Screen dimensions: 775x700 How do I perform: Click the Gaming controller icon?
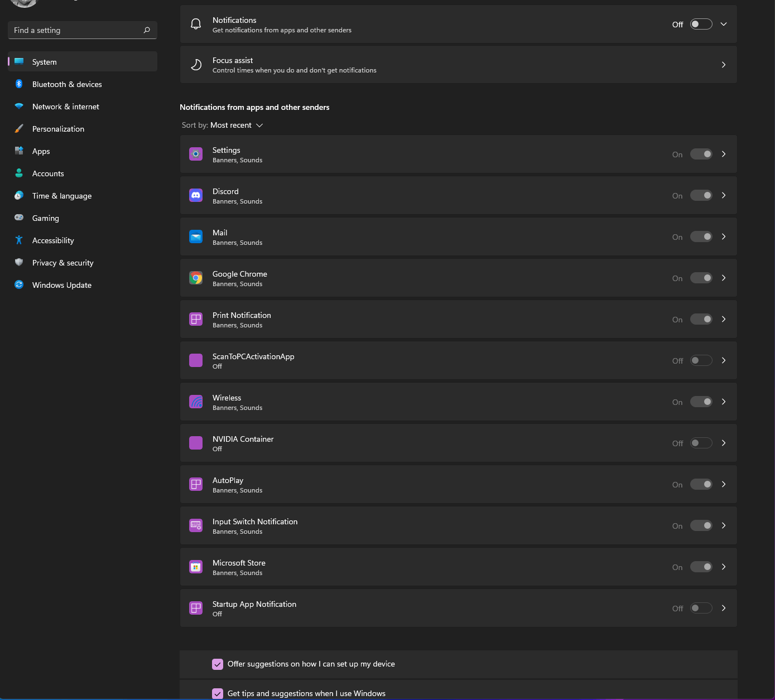(19, 218)
